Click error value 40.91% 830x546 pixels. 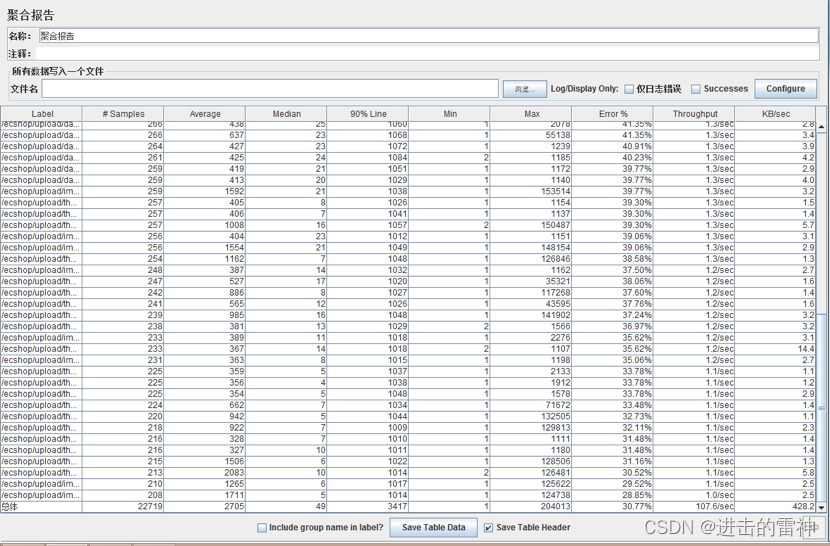(637, 146)
